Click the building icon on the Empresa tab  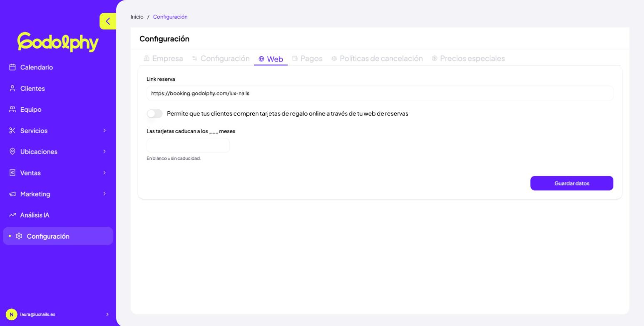147,59
